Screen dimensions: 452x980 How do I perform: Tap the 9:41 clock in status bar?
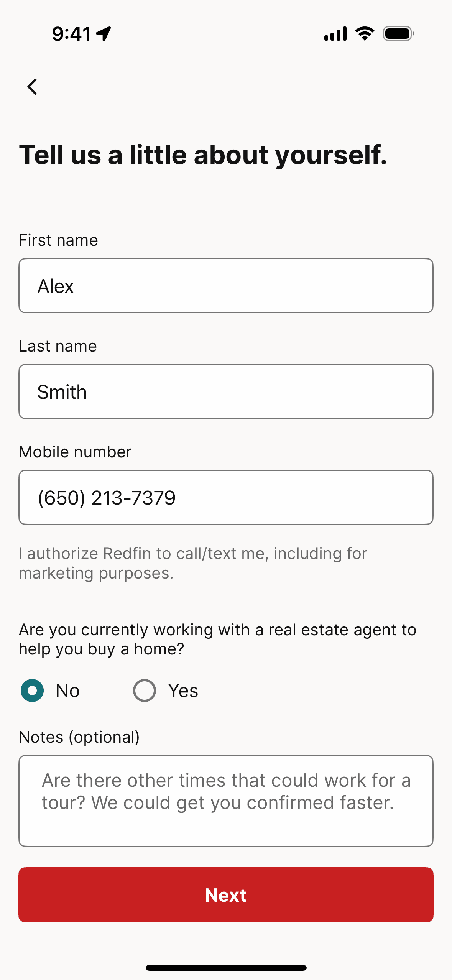point(72,34)
